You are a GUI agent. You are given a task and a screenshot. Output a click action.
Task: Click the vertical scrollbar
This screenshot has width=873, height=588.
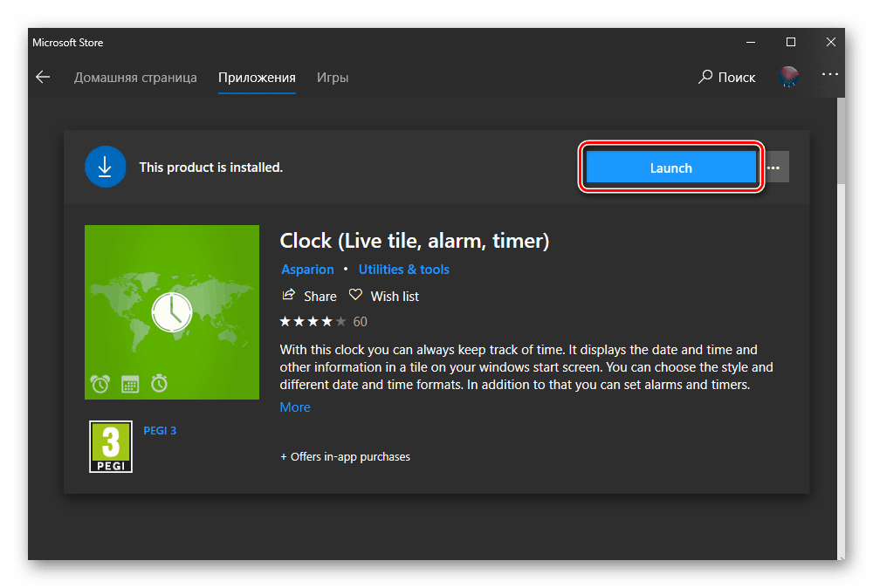point(841,141)
